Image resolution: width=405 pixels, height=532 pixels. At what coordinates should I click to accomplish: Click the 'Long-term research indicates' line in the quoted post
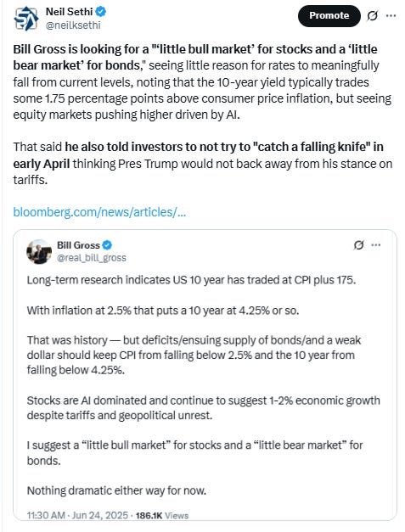point(192,280)
